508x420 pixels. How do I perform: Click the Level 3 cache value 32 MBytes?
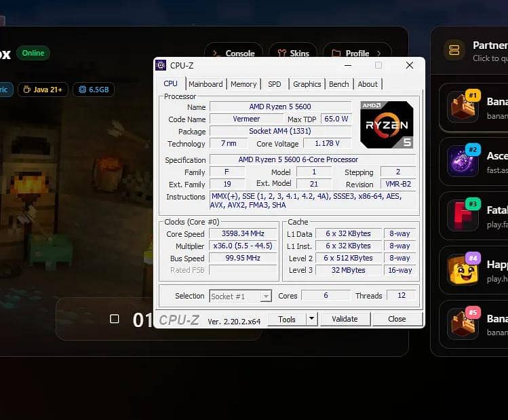[349, 270]
